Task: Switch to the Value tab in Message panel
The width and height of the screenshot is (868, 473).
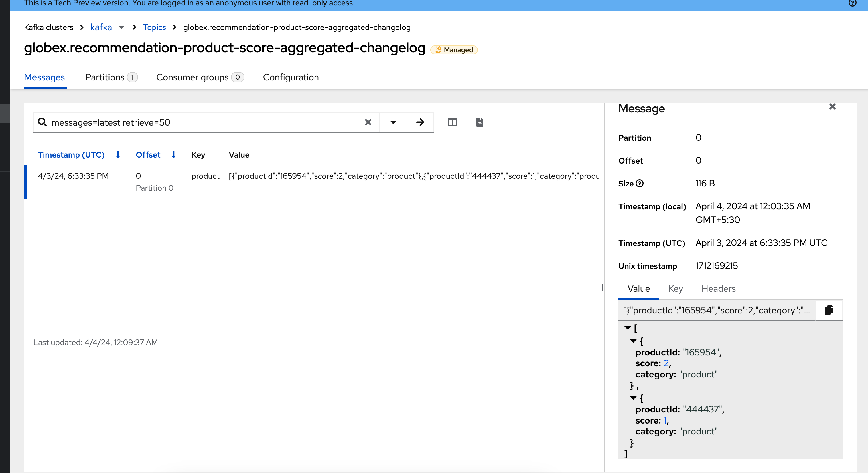Action: (638, 288)
